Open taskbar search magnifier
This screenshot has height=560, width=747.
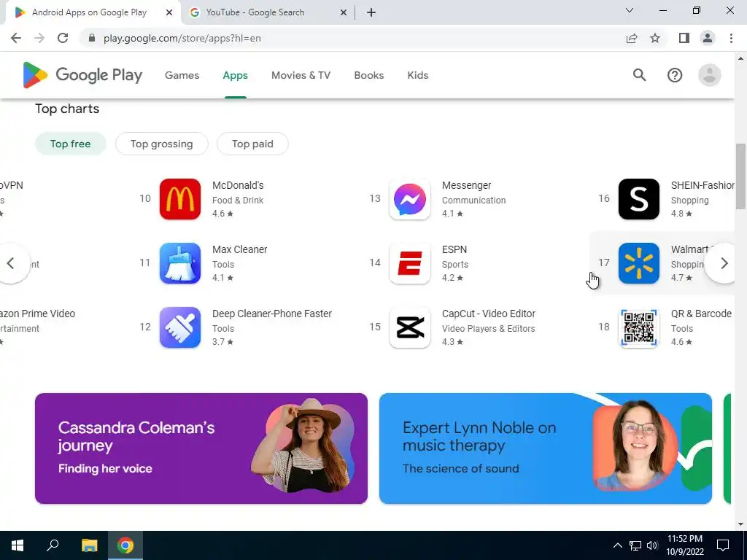point(53,545)
